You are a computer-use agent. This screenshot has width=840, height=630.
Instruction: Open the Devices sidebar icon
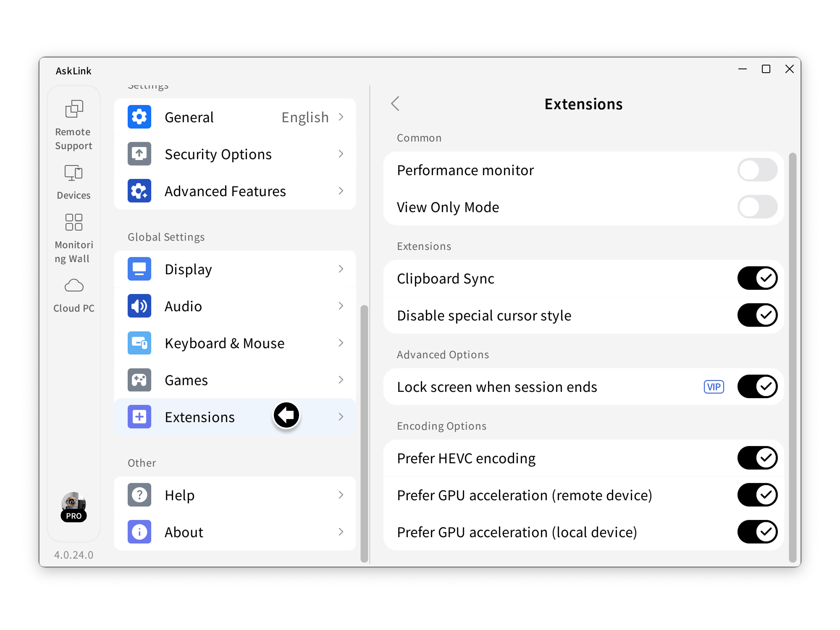point(73,173)
